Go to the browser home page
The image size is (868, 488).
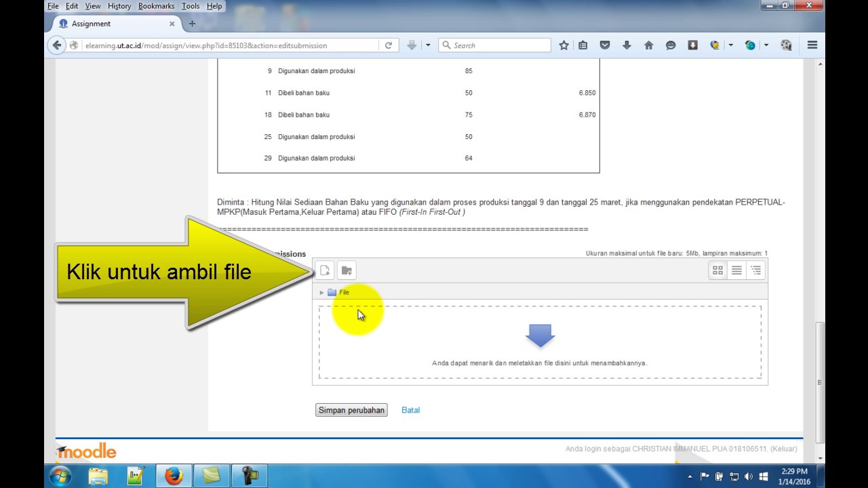(648, 45)
